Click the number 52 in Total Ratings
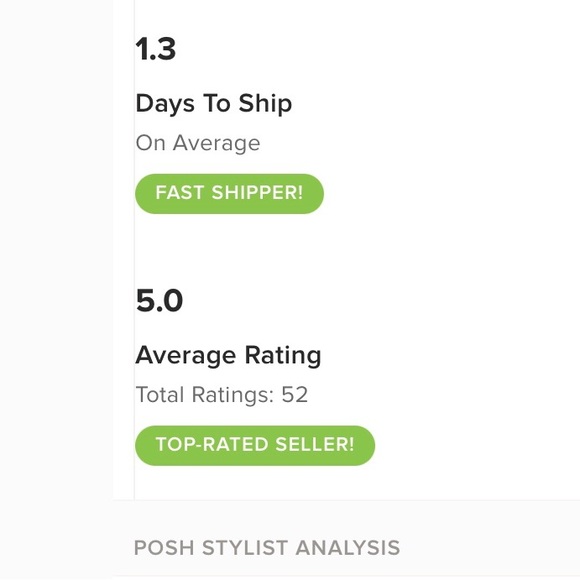Screen dimensions: 580x580 [x=294, y=395]
